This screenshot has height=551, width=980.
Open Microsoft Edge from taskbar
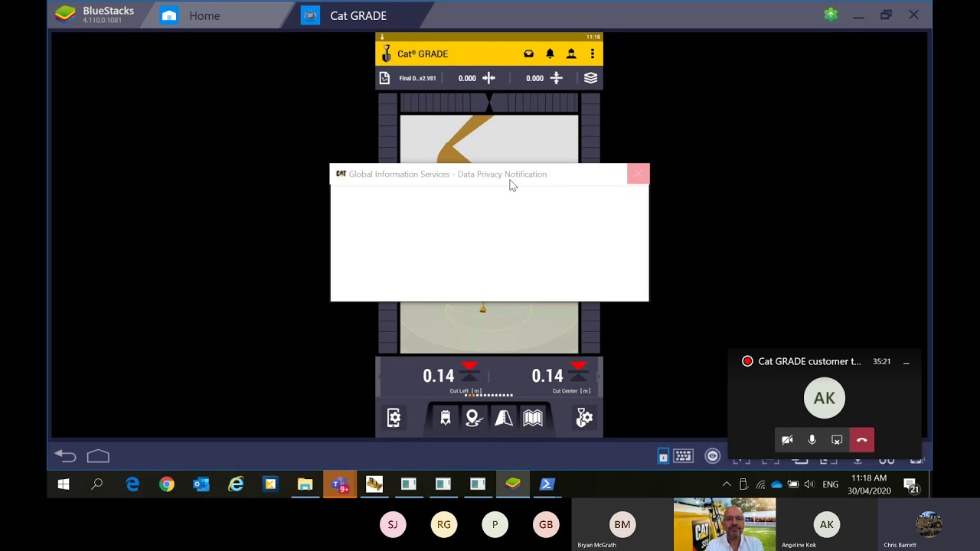pos(132,484)
